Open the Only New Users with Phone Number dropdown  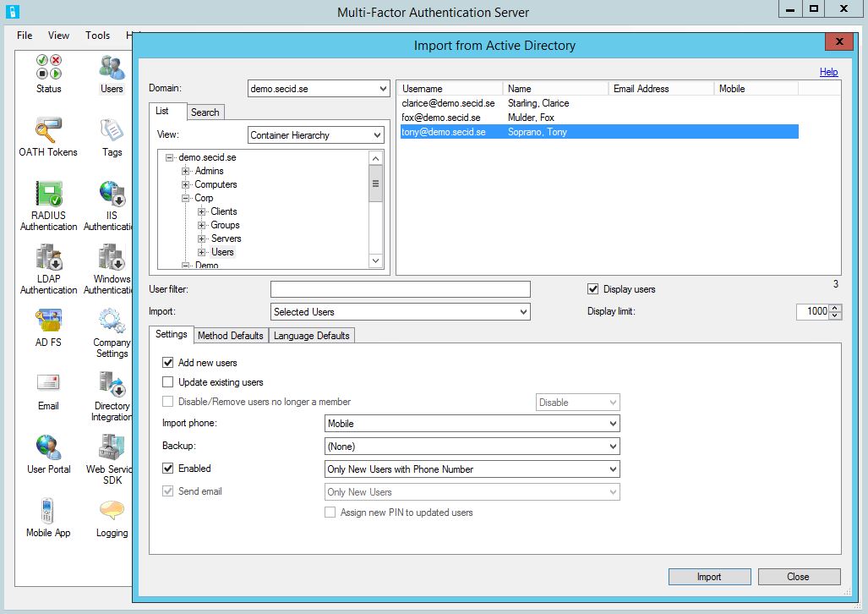pyautogui.click(x=472, y=469)
